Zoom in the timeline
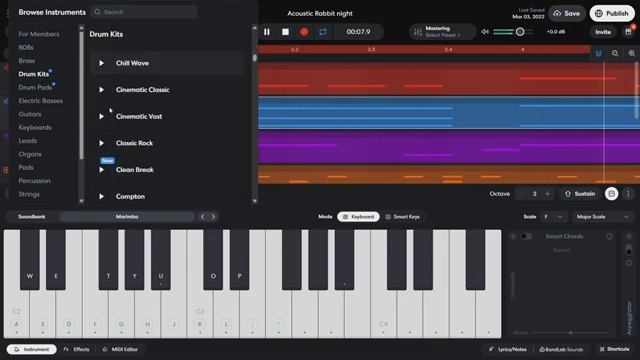This screenshot has height=360, width=640. [x=631, y=53]
